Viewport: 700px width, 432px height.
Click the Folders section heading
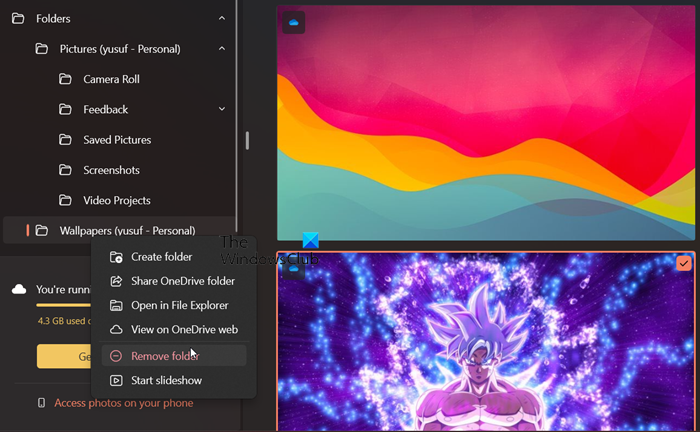click(x=53, y=19)
